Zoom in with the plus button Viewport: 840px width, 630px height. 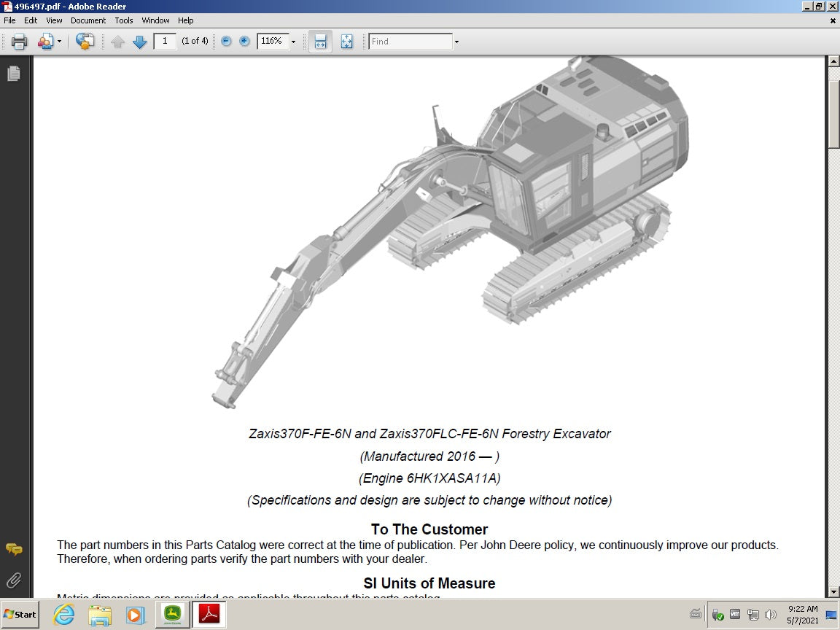244,42
